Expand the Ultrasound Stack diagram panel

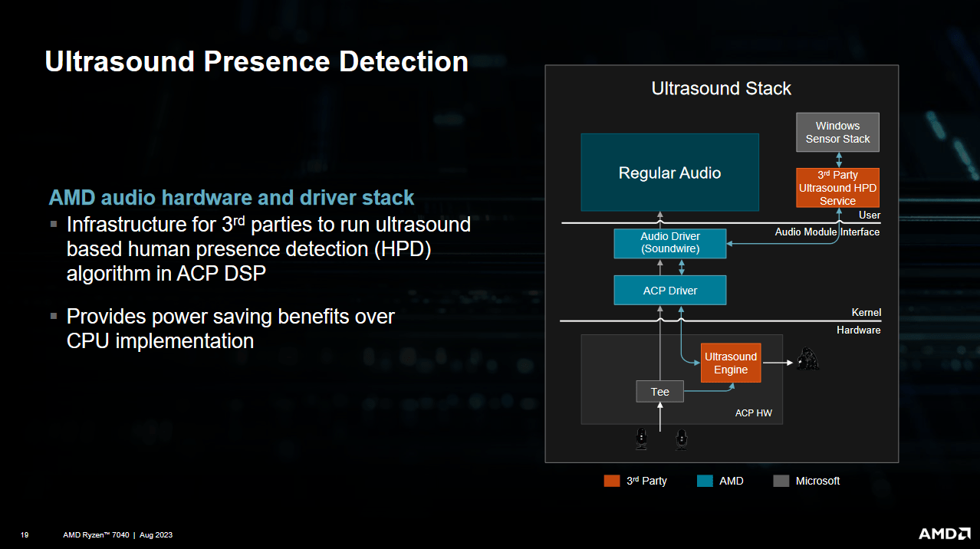click(x=721, y=88)
